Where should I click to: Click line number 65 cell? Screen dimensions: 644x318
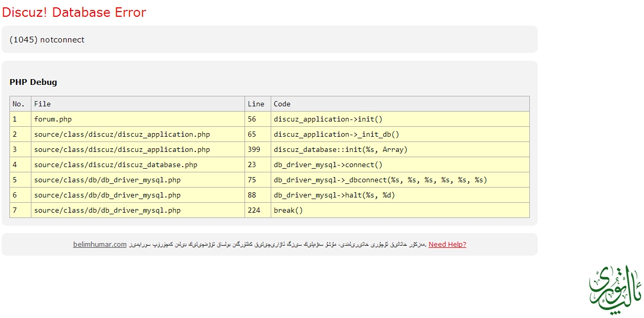258,134
